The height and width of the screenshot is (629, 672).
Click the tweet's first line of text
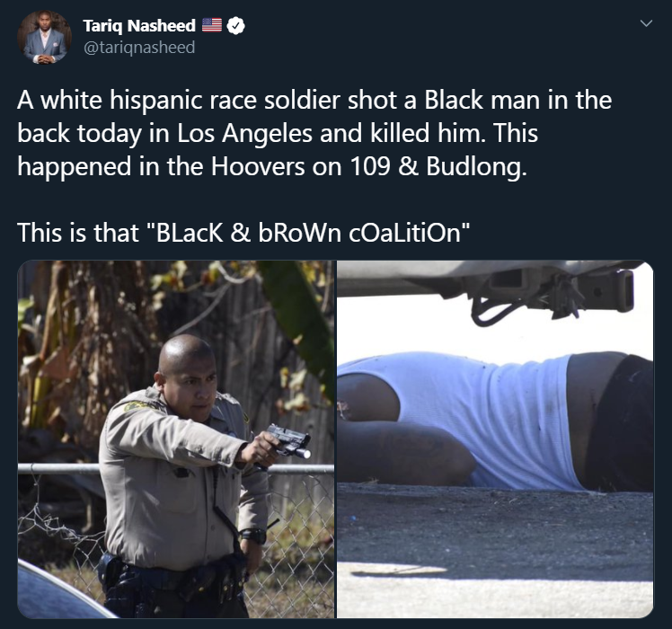coord(314,101)
